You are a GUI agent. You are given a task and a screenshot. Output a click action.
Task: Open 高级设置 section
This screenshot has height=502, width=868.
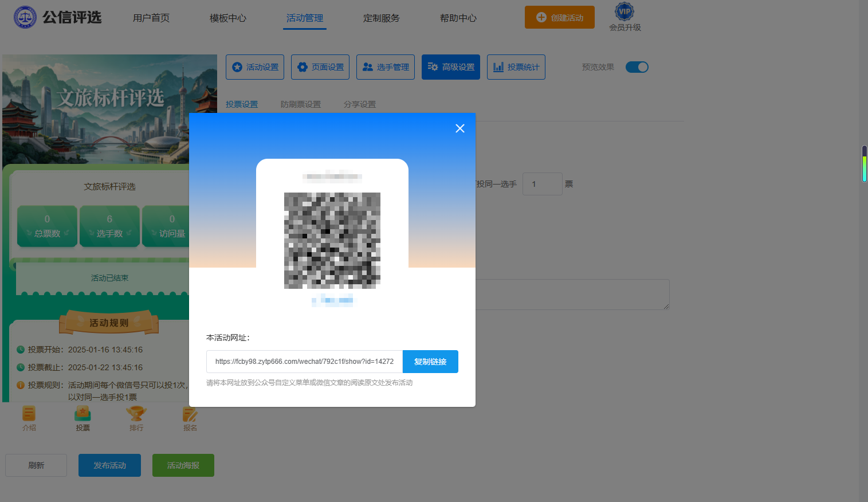pos(451,67)
